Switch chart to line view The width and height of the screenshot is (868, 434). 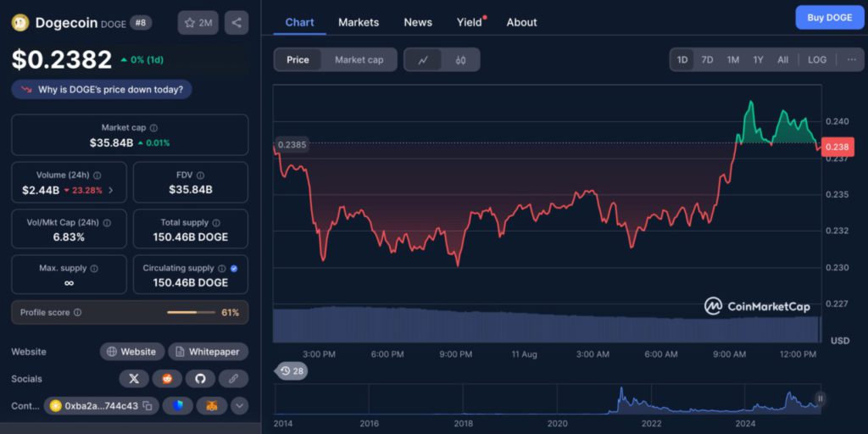pyautogui.click(x=424, y=60)
